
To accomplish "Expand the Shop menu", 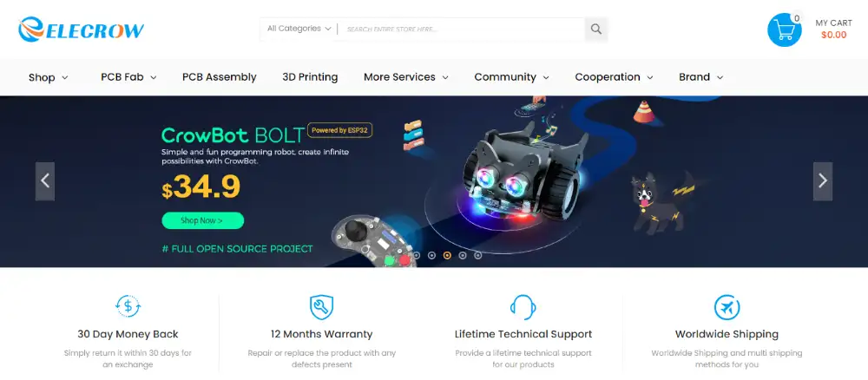I will point(48,77).
